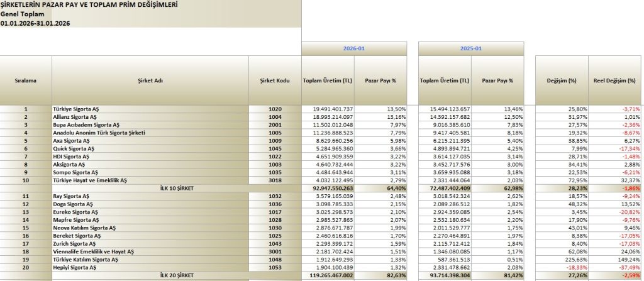Select the 2026-01 period header
This screenshot has height=281, width=644.
coord(354,48)
